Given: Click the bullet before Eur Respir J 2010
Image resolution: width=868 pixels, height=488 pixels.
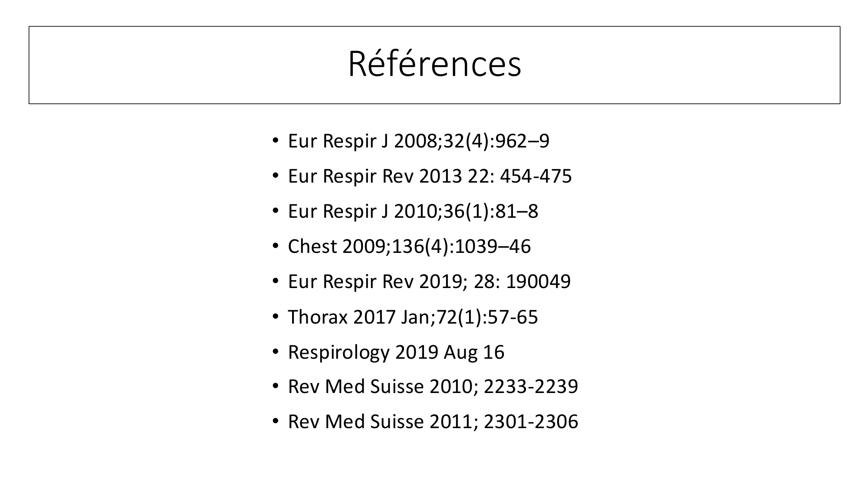Looking at the screenshot, I should click(275, 211).
